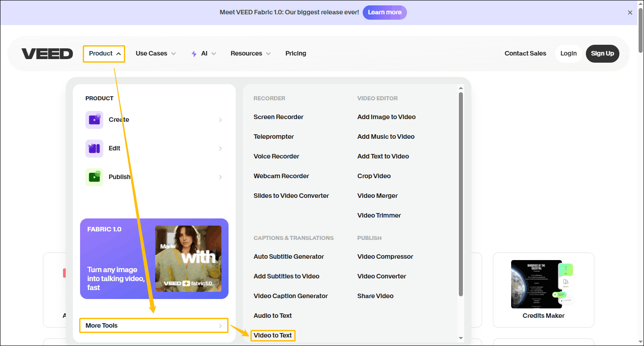Select Screen Recorder from the menu
Viewport: 644px width, 346px height.
278,117
